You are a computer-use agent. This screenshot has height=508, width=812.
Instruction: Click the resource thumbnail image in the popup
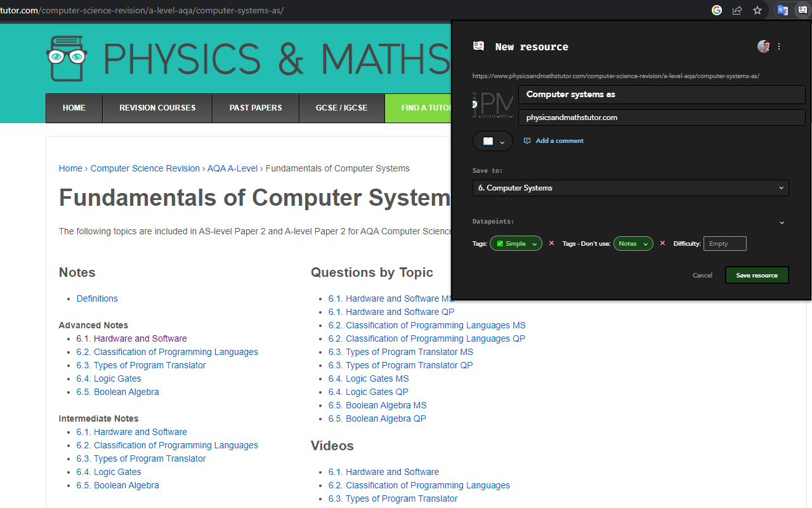click(x=494, y=105)
